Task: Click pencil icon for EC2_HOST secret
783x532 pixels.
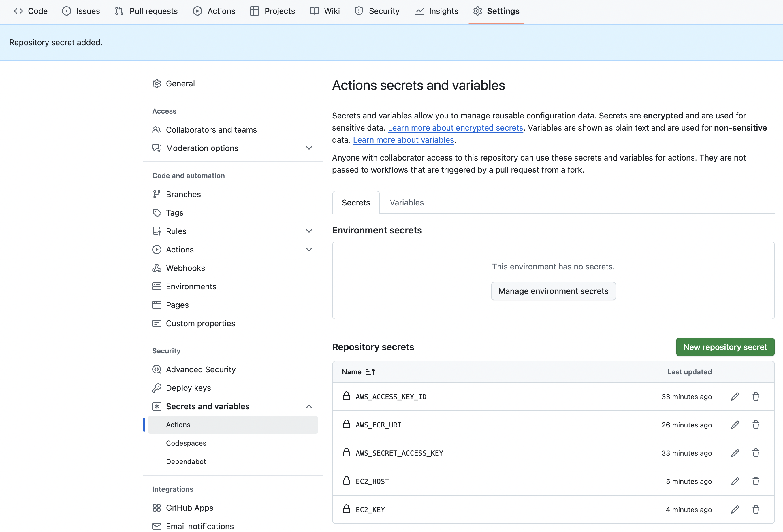Action: (735, 481)
